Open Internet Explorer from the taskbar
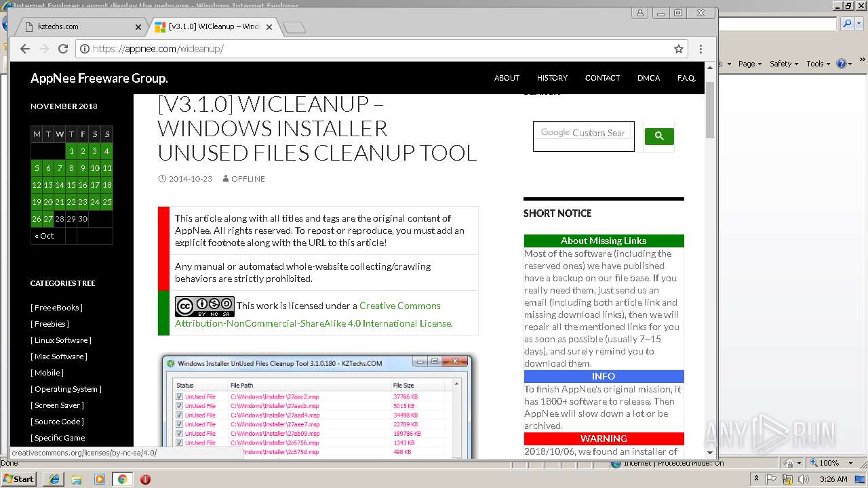The height and width of the screenshot is (488, 868). pyautogui.click(x=54, y=479)
